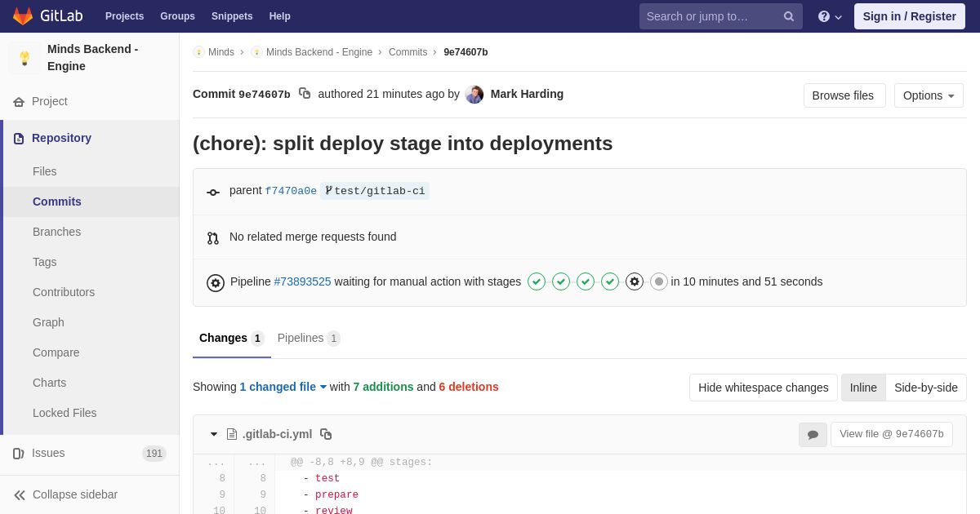Switch to Side-by-side diff view
The height and width of the screenshot is (514, 980).
926,388
